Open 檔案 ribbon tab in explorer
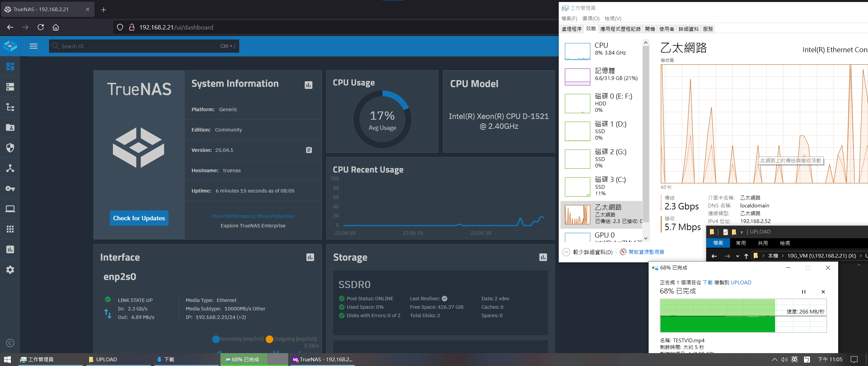868x366 pixels. point(718,243)
